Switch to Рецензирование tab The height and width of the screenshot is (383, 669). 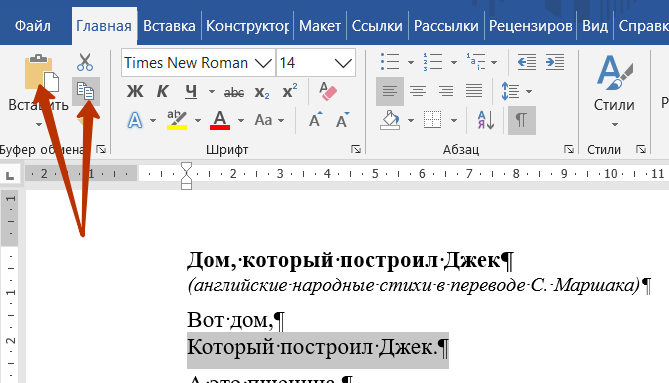(x=531, y=26)
